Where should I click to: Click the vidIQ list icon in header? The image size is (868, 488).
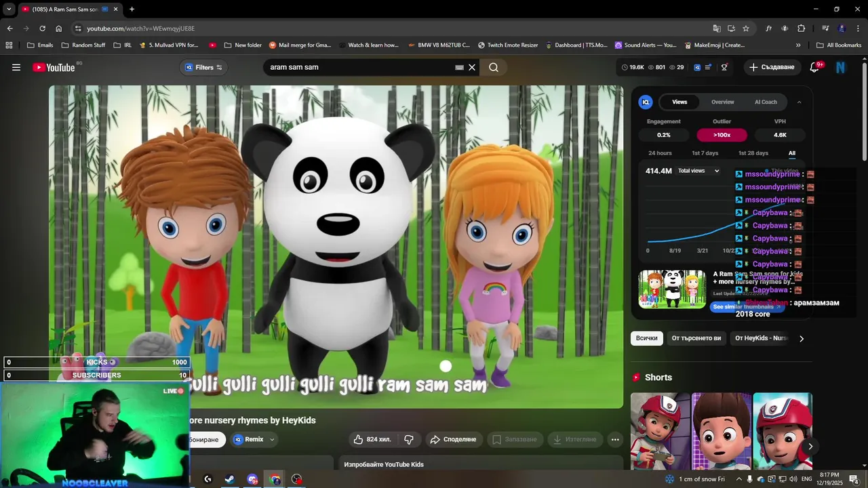[x=708, y=67]
